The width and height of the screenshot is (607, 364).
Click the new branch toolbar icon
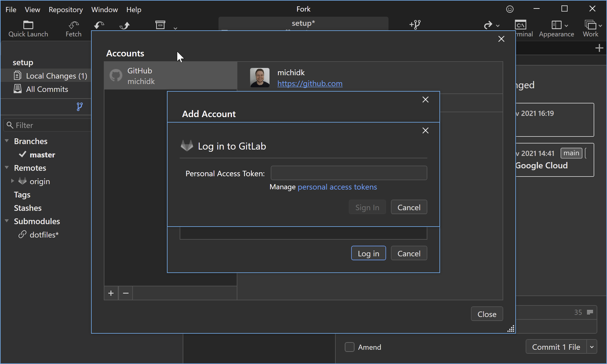[415, 24]
